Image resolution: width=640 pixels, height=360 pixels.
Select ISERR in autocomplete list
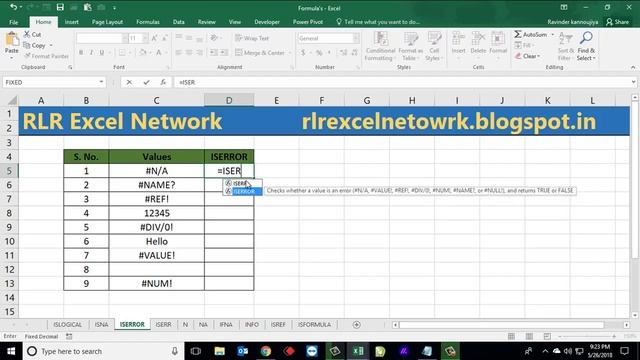243,183
